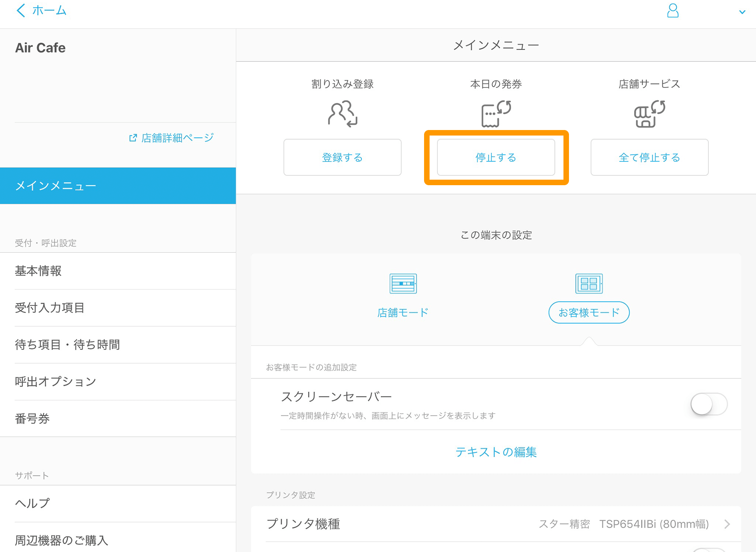Image resolution: width=756 pixels, height=552 pixels.
Task: Open the user account profile icon
Action: click(x=673, y=11)
